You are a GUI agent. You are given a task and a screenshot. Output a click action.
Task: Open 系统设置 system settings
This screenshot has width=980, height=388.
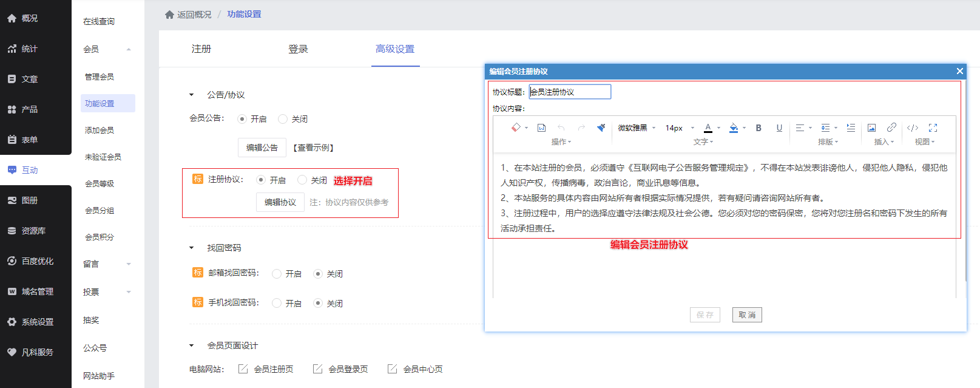click(x=35, y=322)
